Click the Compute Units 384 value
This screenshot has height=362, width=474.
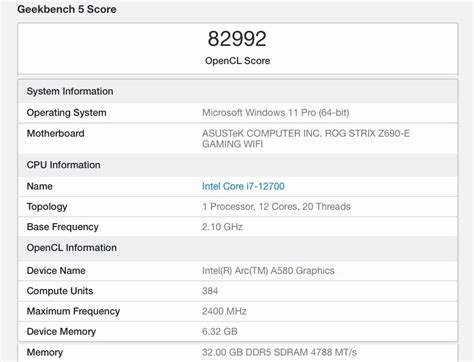point(210,291)
